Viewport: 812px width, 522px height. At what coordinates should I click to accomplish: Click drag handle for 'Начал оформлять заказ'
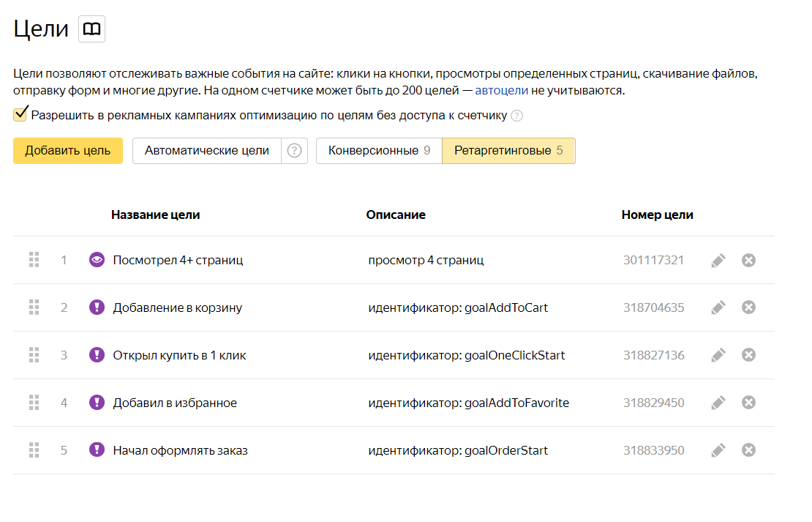[34, 450]
